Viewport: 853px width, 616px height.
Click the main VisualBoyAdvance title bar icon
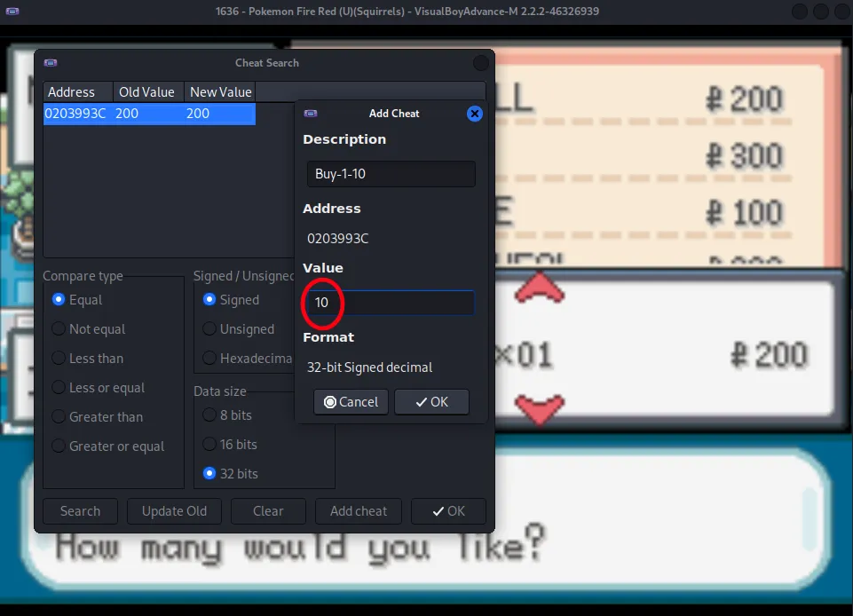(x=12, y=12)
